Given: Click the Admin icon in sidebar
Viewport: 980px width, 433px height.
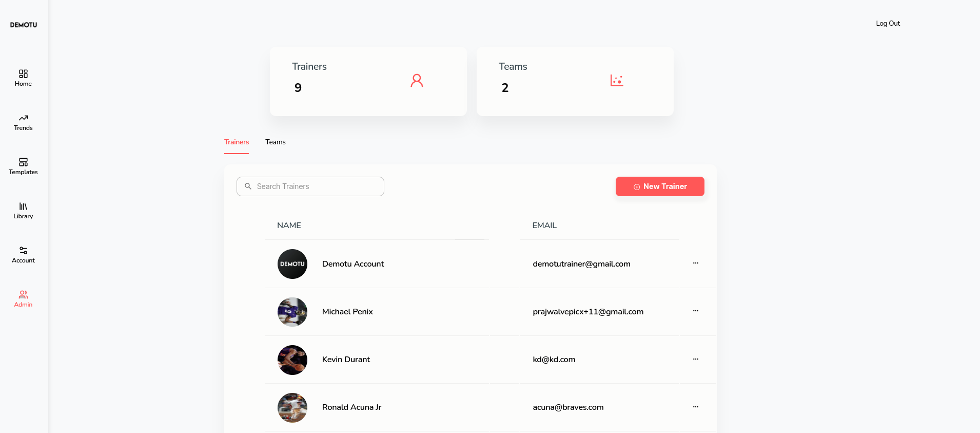Looking at the screenshot, I should pyautogui.click(x=23, y=295).
